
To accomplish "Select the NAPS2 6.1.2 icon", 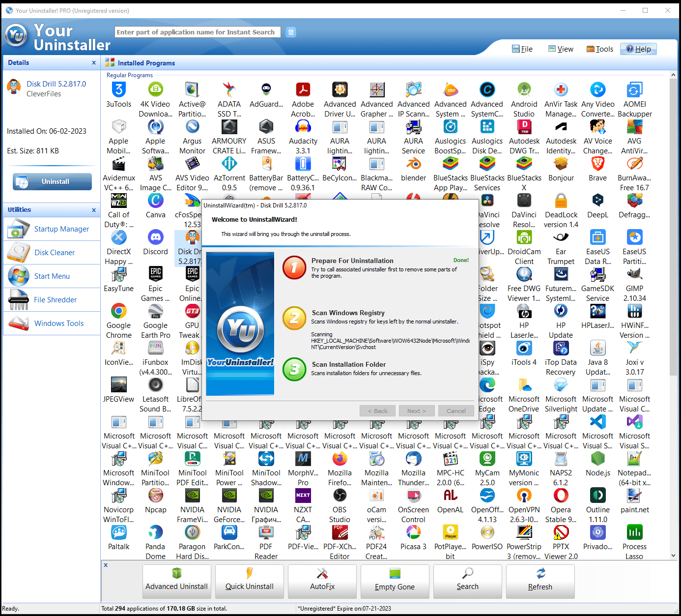I will click(561, 459).
